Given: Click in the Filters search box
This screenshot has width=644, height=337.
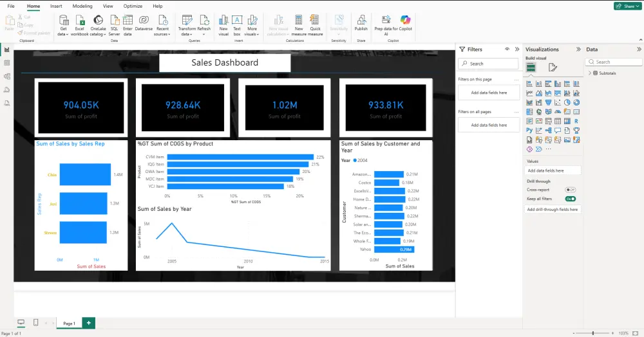Looking at the screenshot, I should coord(488,64).
